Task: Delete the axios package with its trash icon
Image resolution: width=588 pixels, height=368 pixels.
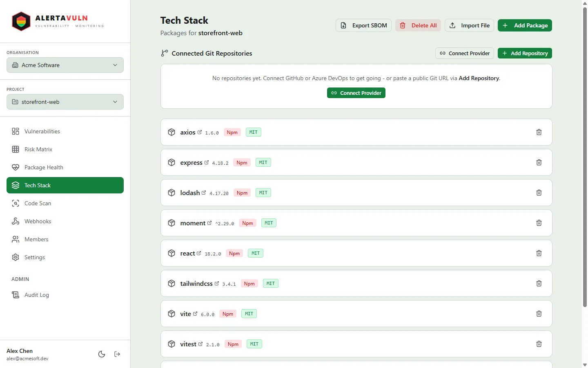Action: tap(539, 132)
